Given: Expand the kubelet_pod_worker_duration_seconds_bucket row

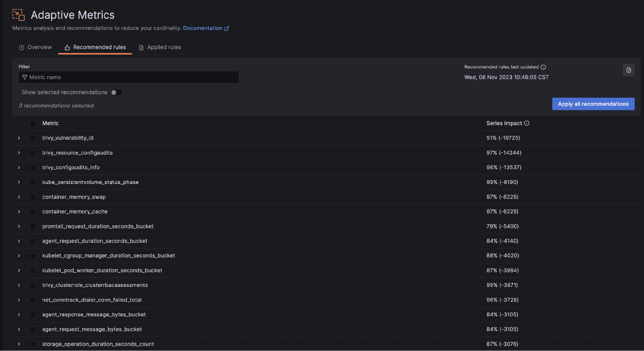Looking at the screenshot, I should 19,270.
